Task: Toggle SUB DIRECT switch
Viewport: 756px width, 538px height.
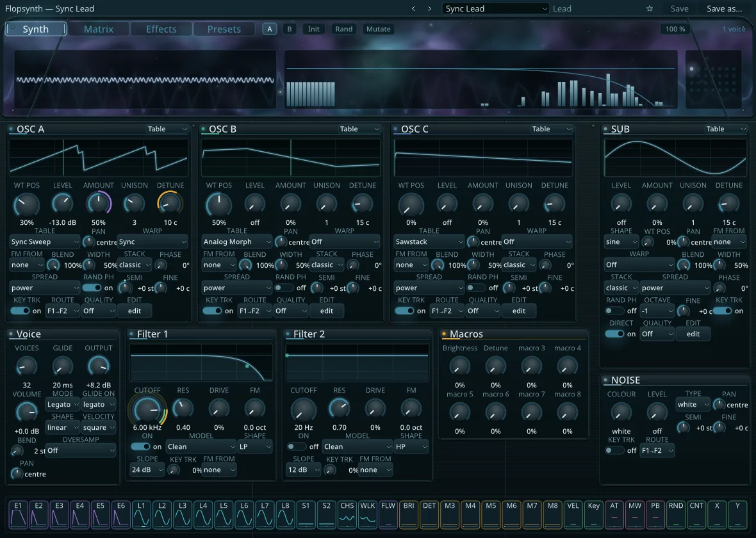Action: click(615, 334)
